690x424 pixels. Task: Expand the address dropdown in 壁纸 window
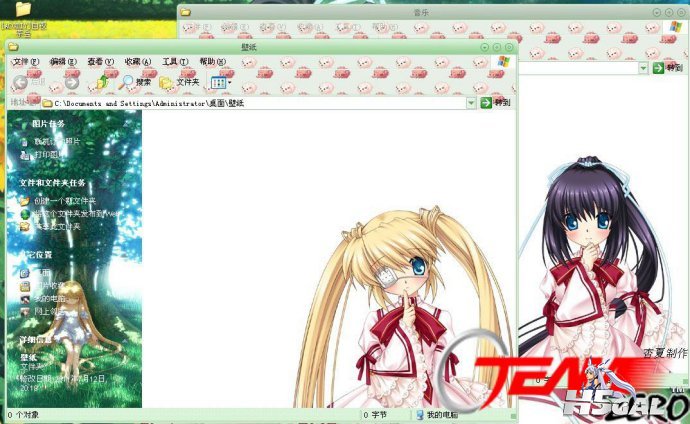coord(471,103)
